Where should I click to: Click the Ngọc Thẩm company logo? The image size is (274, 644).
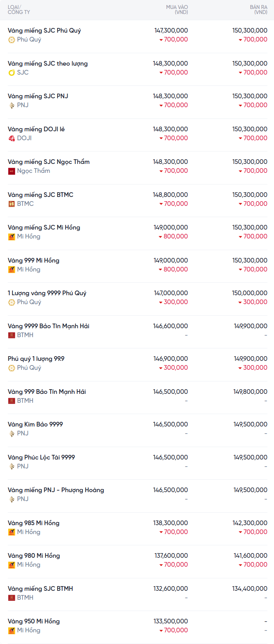point(12,171)
